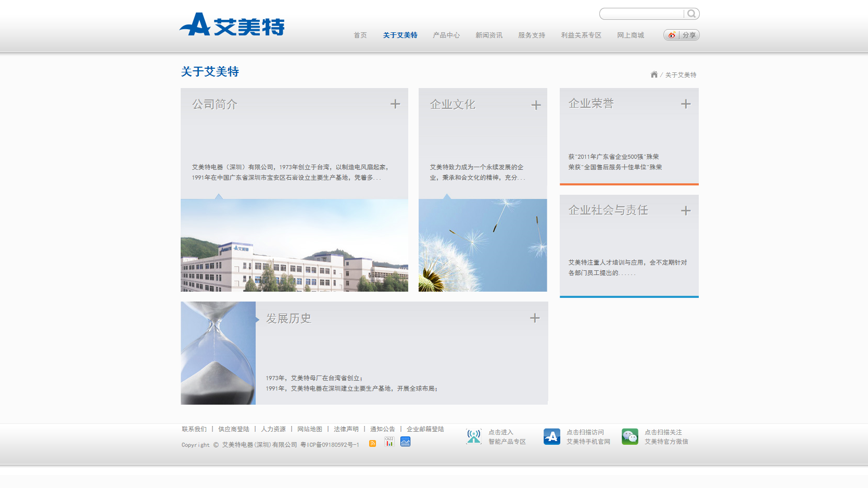This screenshot has width=868, height=488.
Task: Expand the 企业文化 panel via plus sign
Action: click(x=535, y=104)
